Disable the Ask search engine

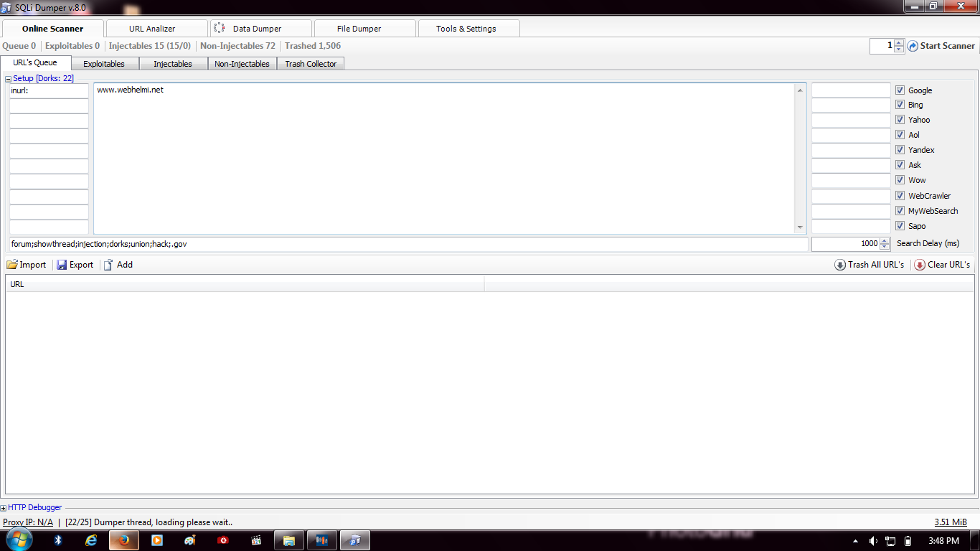[900, 165]
